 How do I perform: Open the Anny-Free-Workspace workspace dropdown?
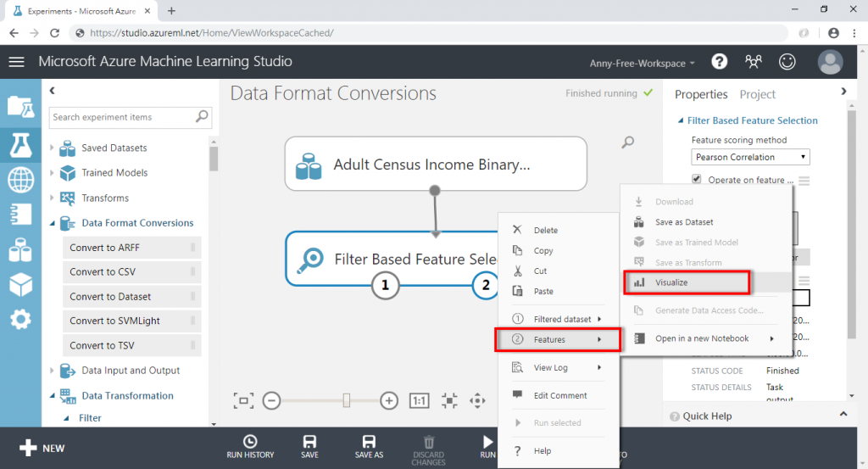click(x=643, y=63)
